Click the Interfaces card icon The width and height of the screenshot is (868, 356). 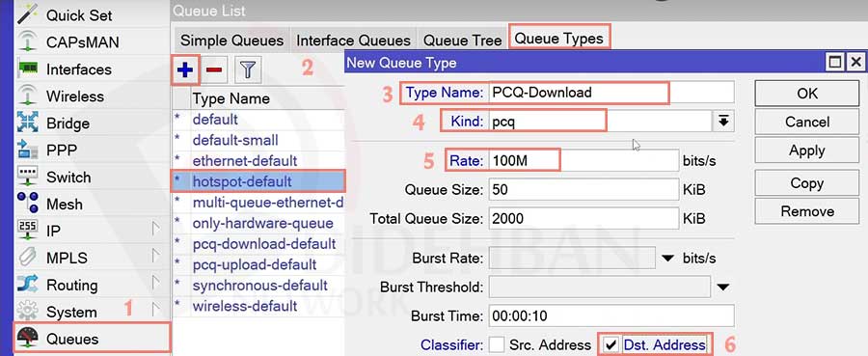[x=27, y=68]
